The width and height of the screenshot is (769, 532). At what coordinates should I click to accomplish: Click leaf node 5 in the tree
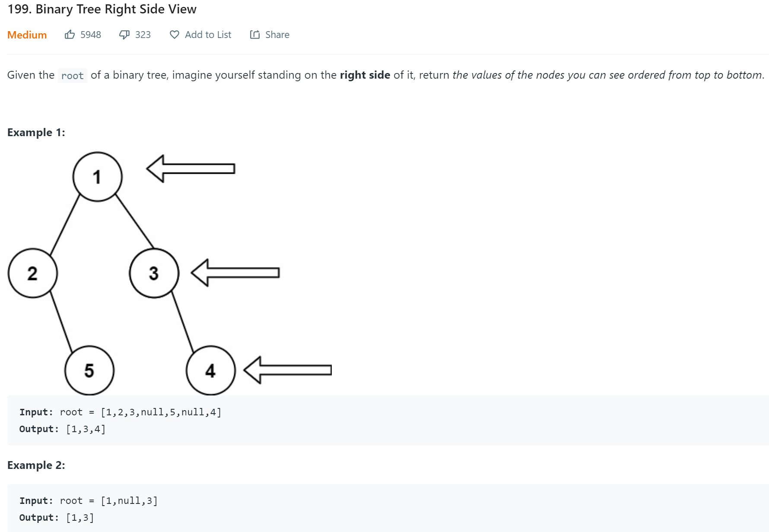(89, 370)
